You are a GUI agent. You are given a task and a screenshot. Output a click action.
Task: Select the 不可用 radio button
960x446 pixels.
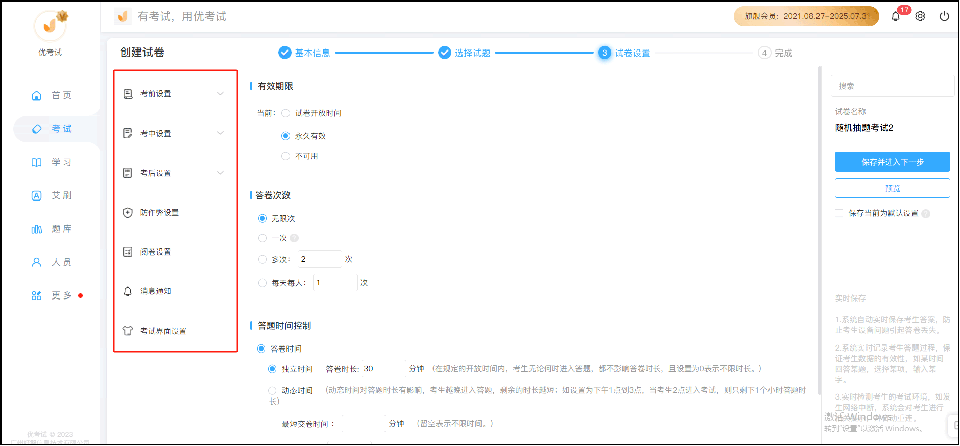pos(285,156)
